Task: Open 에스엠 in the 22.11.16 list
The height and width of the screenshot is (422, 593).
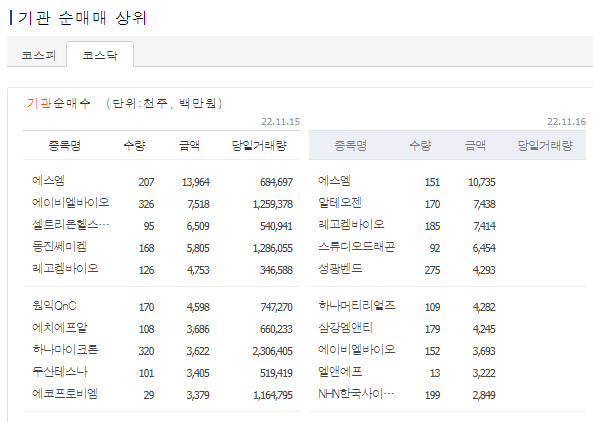Action: point(334,181)
